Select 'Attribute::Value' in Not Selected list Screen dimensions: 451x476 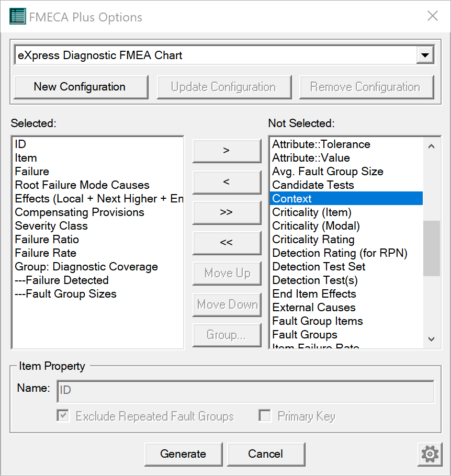[x=346, y=158]
